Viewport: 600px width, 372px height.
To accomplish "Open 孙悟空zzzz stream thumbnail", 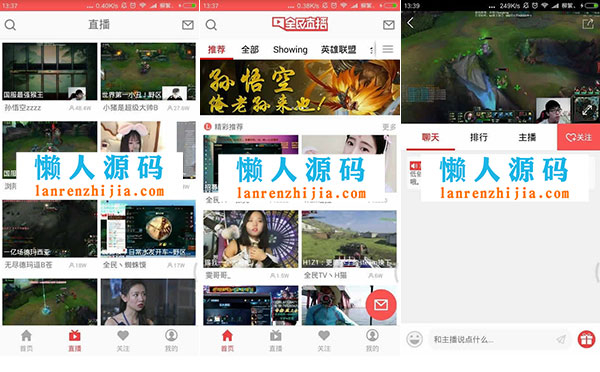I will [50, 72].
